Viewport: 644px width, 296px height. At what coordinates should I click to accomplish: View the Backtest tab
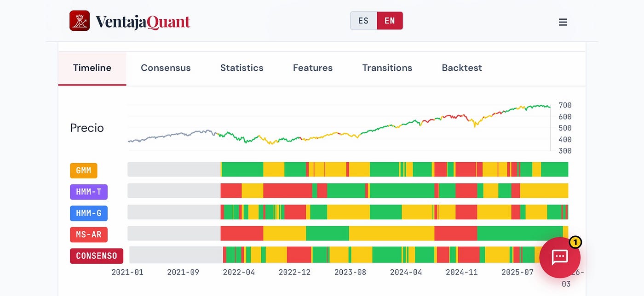[462, 68]
